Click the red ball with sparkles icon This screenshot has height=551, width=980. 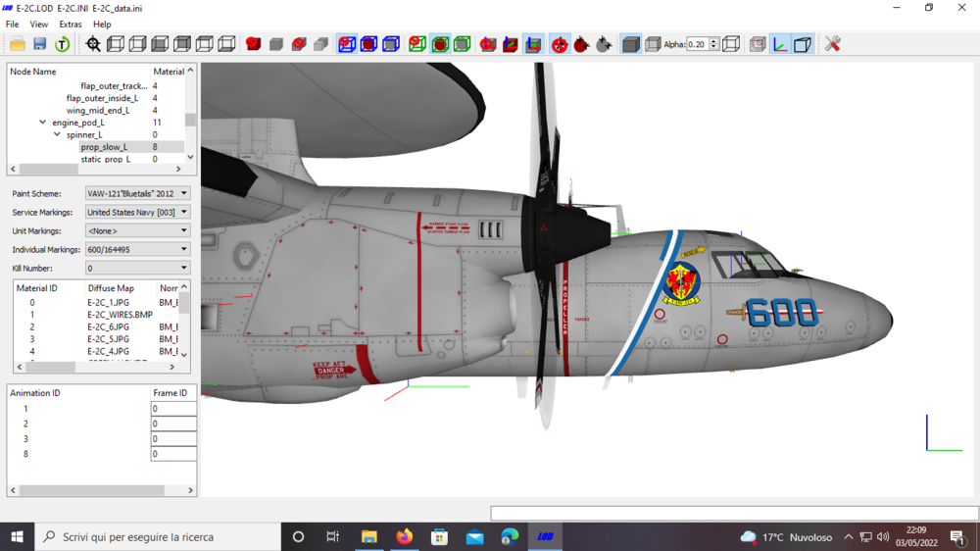point(582,44)
